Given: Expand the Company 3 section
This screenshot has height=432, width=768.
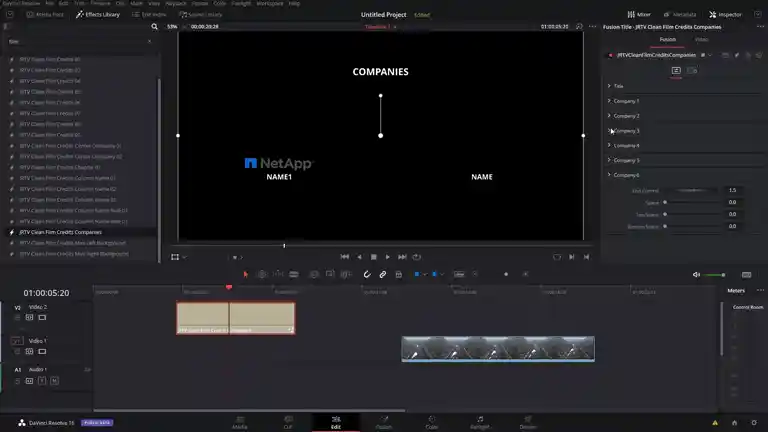Looking at the screenshot, I should (624, 131).
